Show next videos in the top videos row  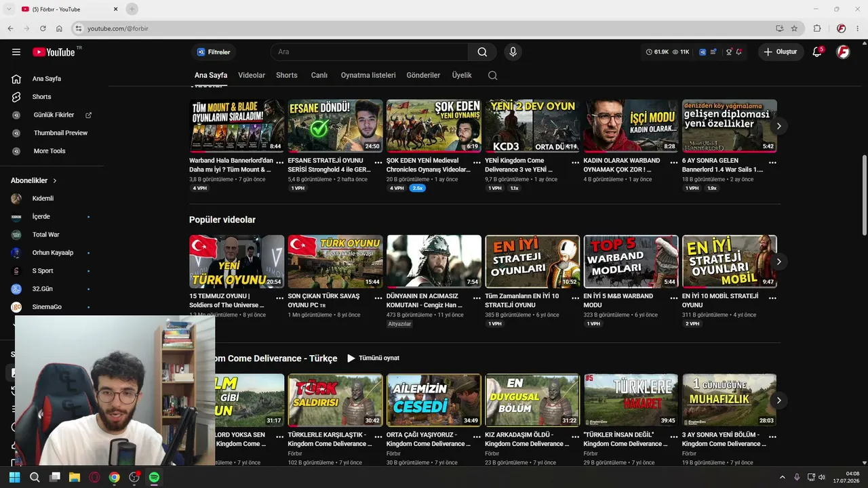(x=778, y=126)
